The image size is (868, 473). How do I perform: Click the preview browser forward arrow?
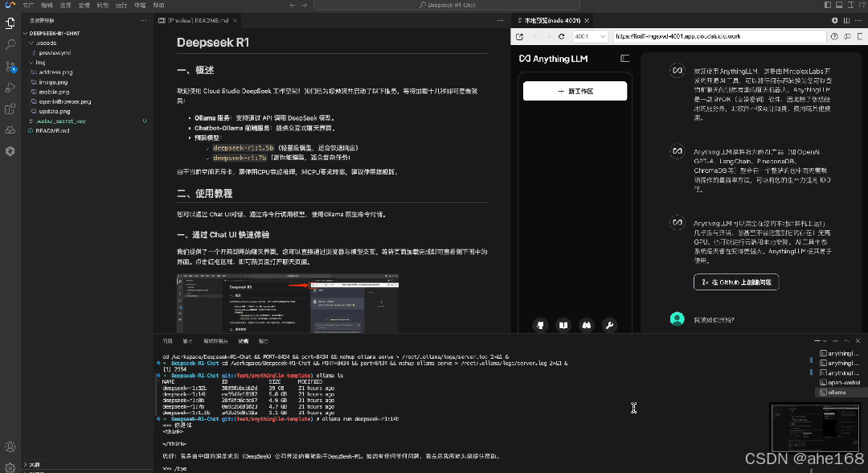[548, 36]
